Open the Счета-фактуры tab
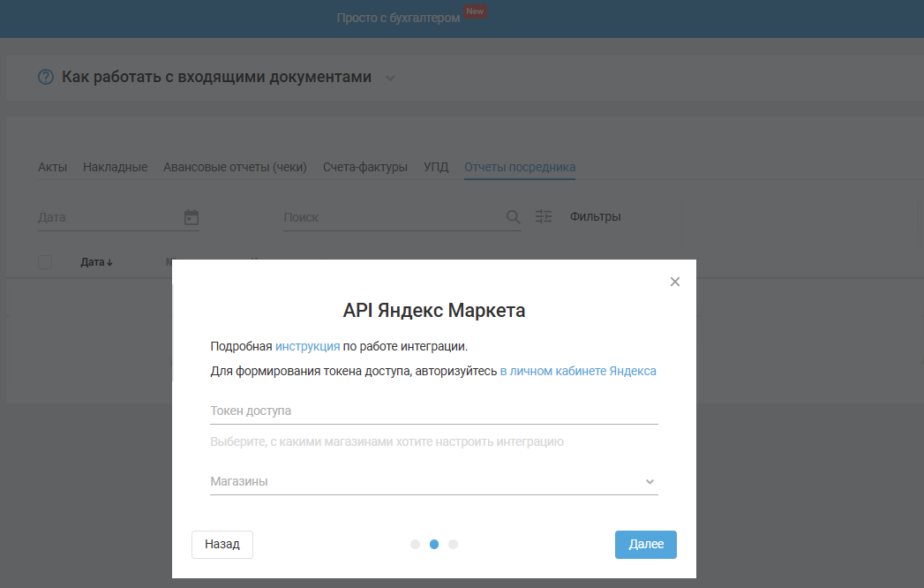 (364, 167)
